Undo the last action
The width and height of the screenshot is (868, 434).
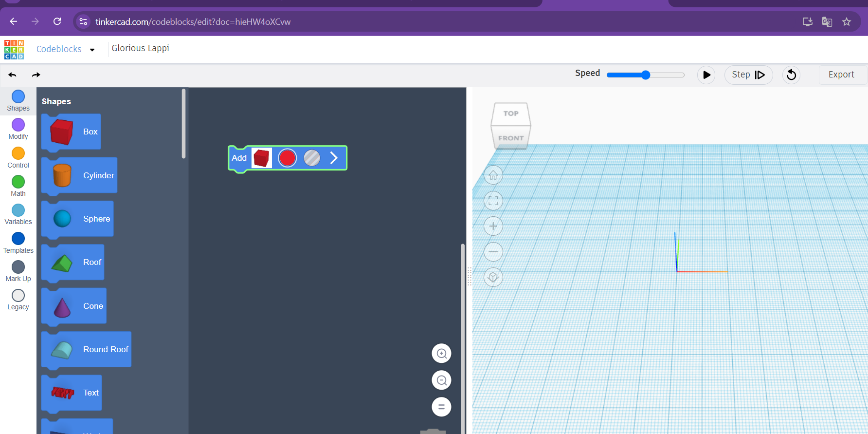(13, 75)
